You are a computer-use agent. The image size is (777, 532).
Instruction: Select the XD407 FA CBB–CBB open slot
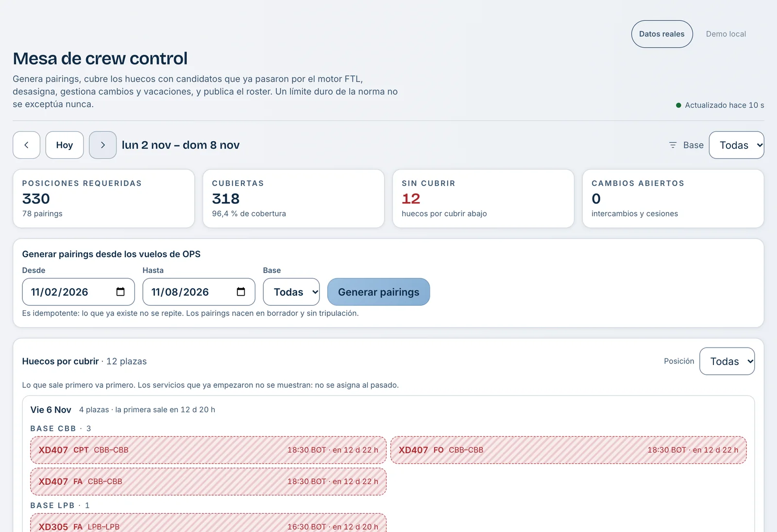(208, 482)
